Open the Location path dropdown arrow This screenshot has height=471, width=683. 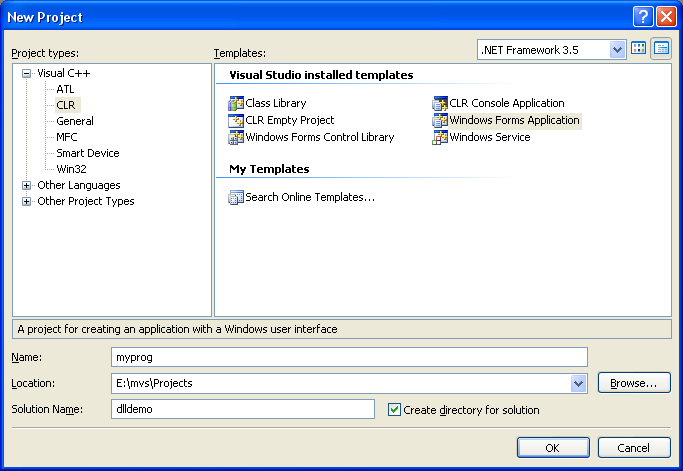coord(578,383)
